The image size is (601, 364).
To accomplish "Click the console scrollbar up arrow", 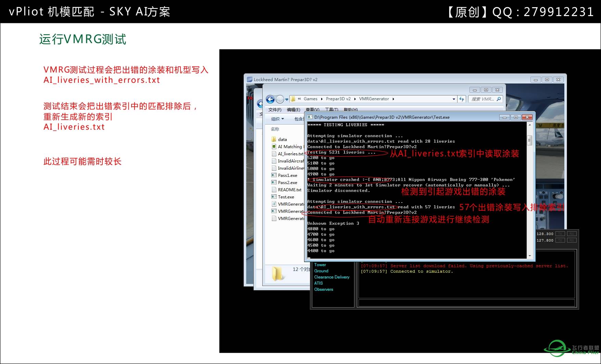I will pyautogui.click(x=530, y=125).
